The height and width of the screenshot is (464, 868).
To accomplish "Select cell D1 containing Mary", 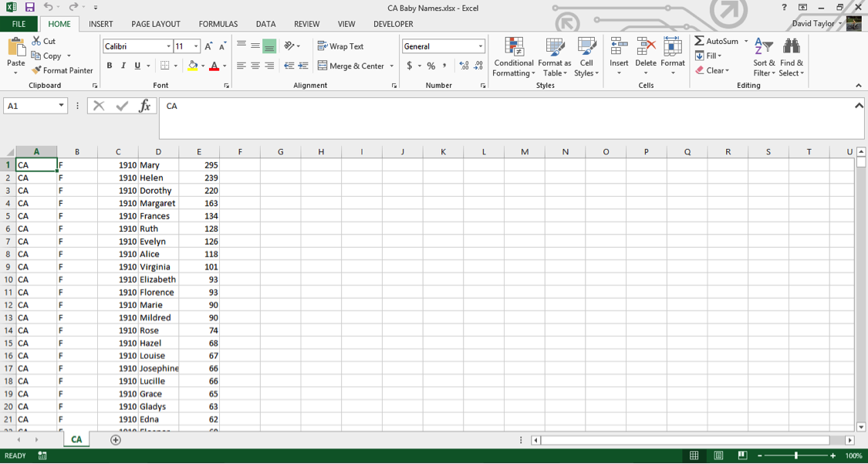I will pyautogui.click(x=158, y=165).
